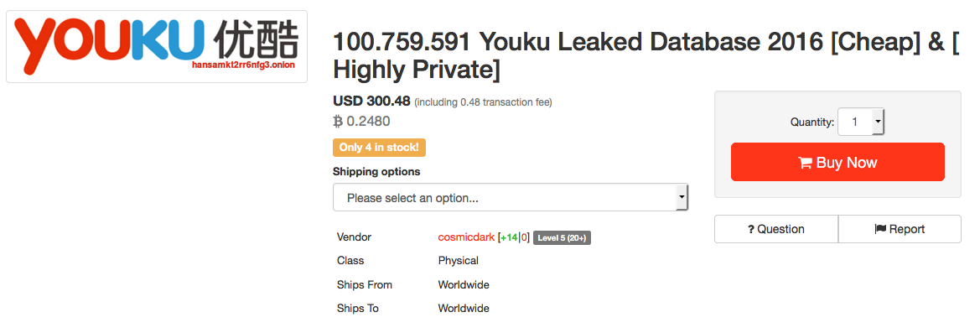The height and width of the screenshot is (333, 980).
Task: Click the Only 4 in stock! label
Action: click(x=380, y=148)
